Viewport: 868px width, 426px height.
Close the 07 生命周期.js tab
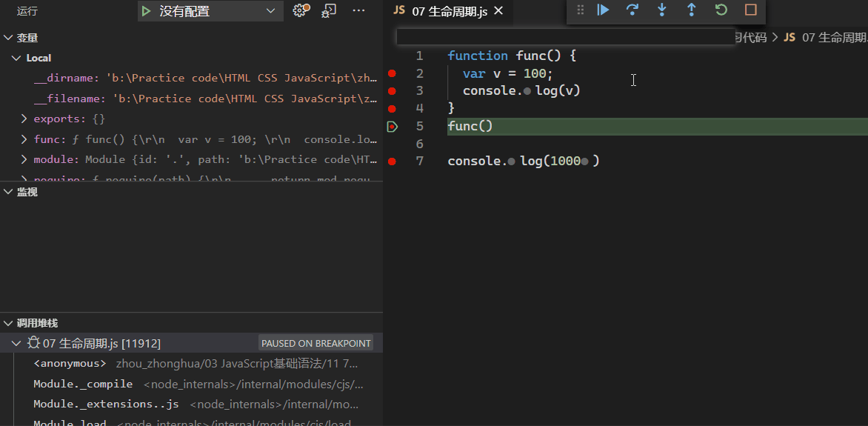click(498, 11)
